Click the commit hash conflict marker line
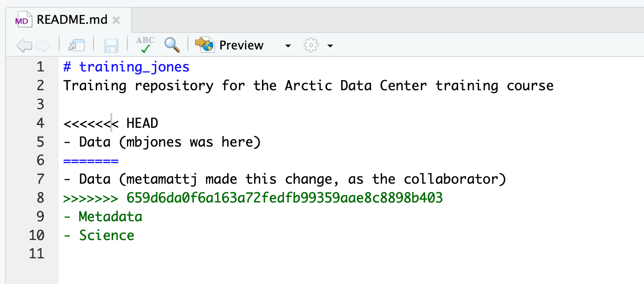 (x=253, y=198)
